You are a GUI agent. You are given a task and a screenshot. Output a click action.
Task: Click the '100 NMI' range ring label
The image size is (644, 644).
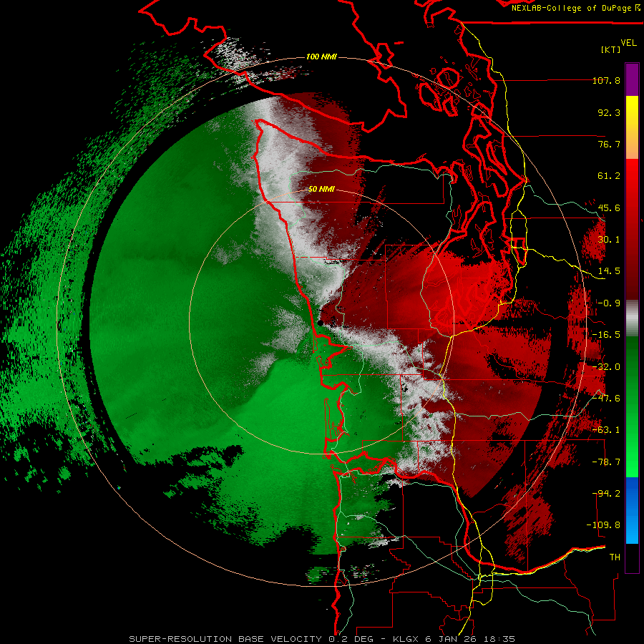pyautogui.click(x=321, y=57)
